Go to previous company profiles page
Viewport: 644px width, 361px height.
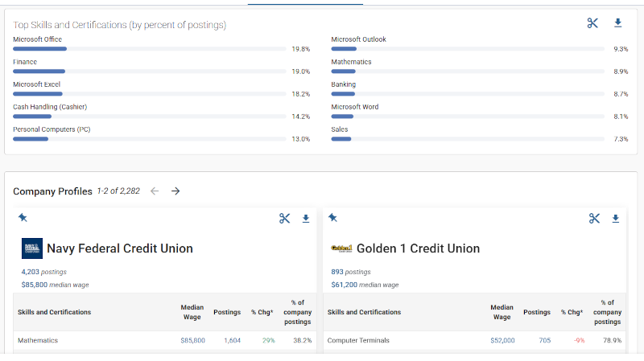point(155,191)
